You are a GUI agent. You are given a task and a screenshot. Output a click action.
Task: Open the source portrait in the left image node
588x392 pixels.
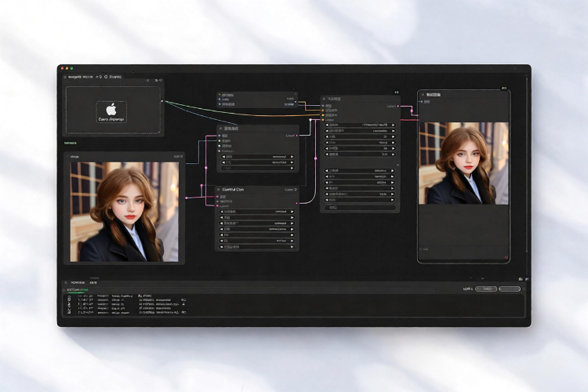[x=125, y=212]
